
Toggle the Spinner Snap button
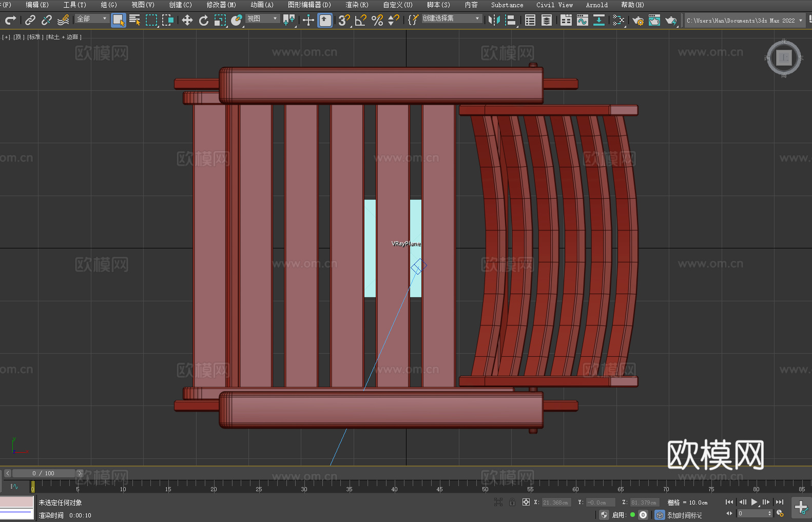click(394, 20)
